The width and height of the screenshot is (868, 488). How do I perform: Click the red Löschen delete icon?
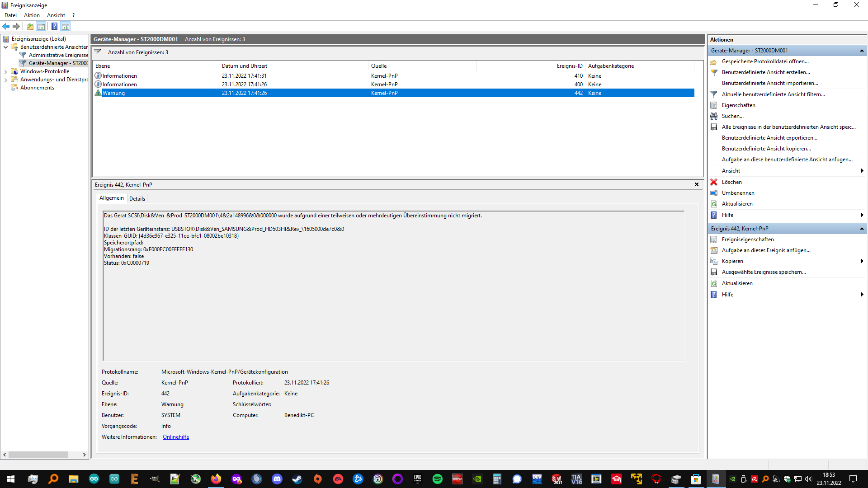(714, 182)
